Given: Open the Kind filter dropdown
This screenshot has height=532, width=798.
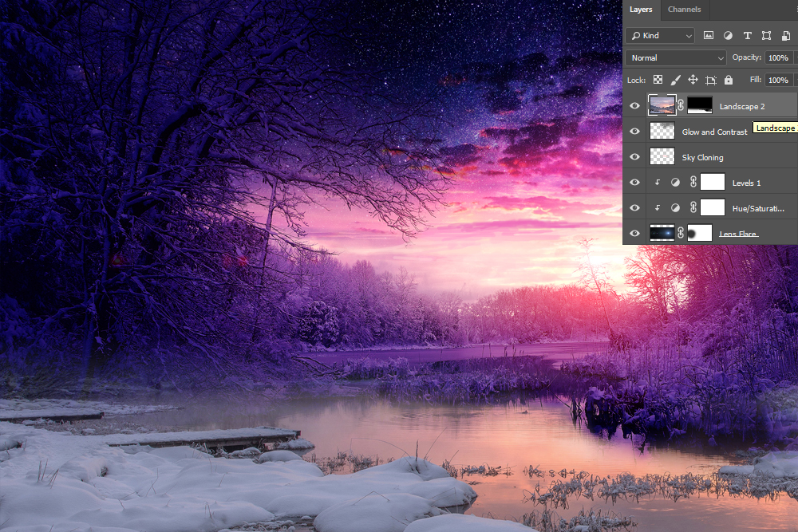Looking at the screenshot, I should (x=660, y=36).
